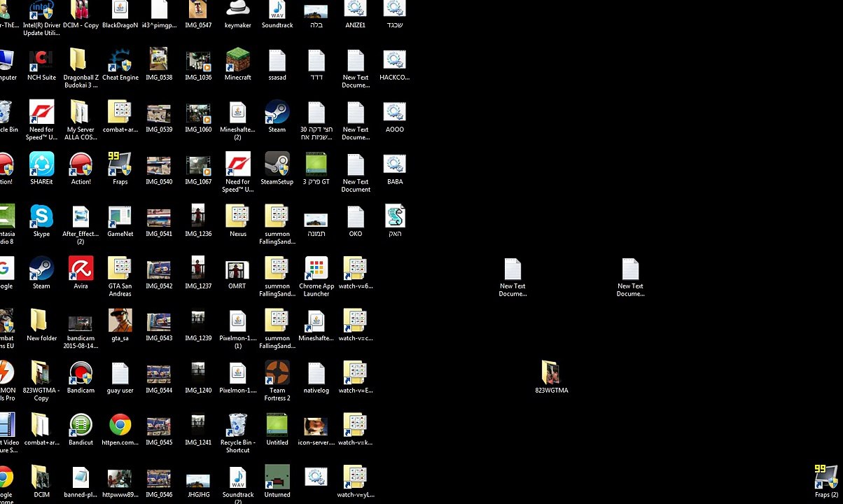Viewport: 843px width, 504px height.
Task: Open the BlackDragoN Java file
Action: pyautogui.click(x=120, y=10)
